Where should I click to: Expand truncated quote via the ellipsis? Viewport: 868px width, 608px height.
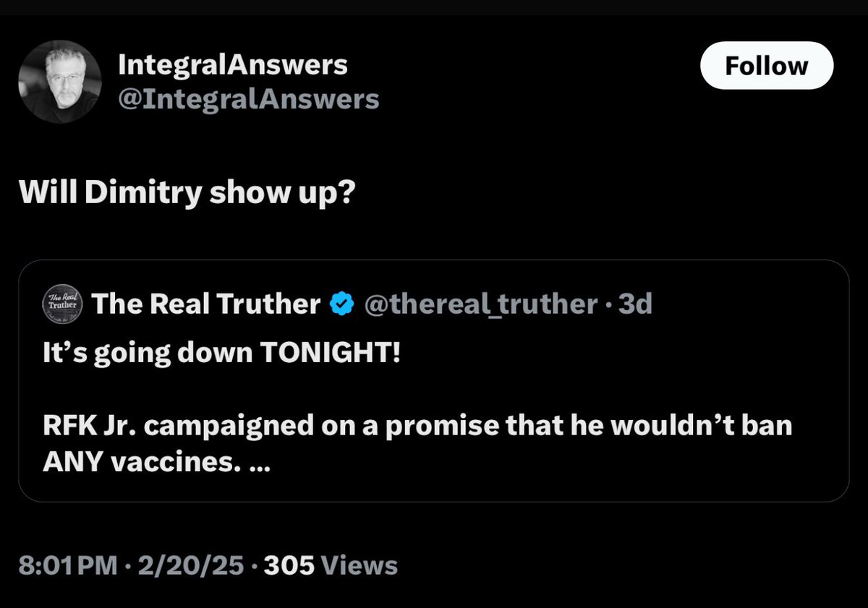[258, 463]
